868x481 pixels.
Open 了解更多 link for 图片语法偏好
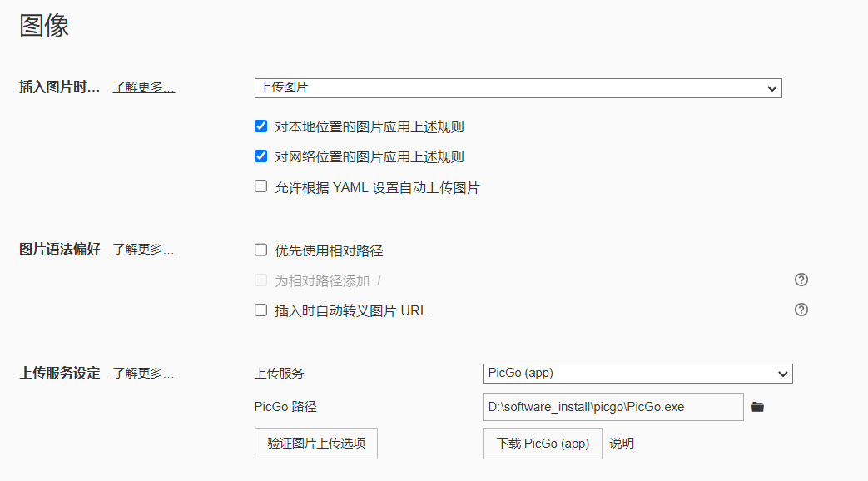click(143, 249)
